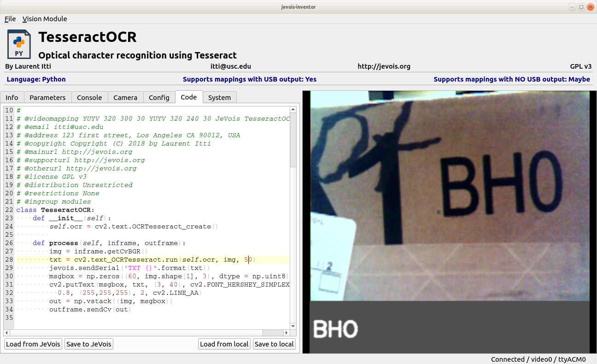Switch to the Info tab
Viewport: 597px width, 364px height.
coord(12,97)
